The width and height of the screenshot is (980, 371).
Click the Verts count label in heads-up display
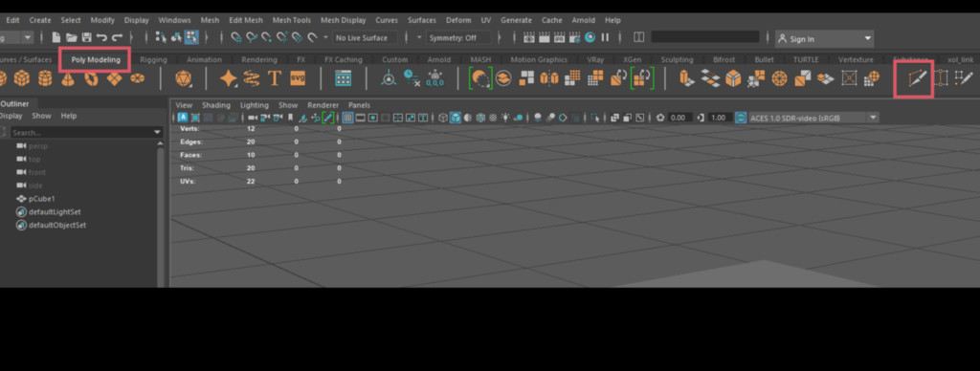click(189, 128)
